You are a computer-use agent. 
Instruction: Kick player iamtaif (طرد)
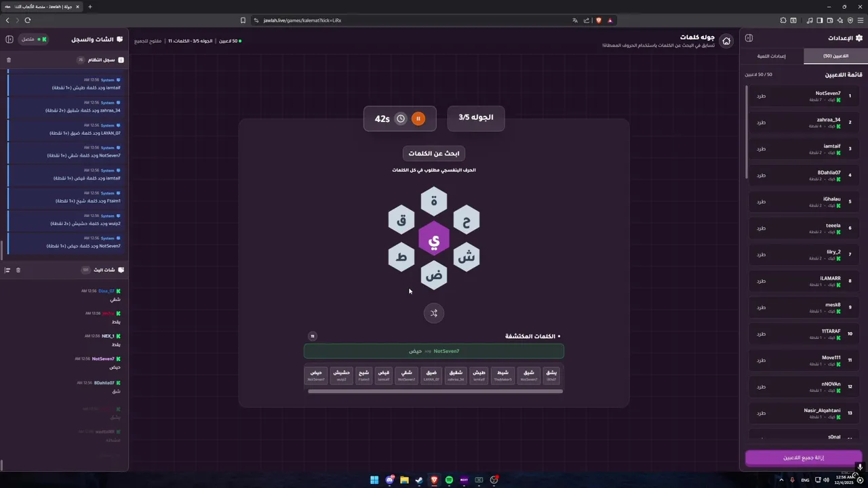pos(761,149)
